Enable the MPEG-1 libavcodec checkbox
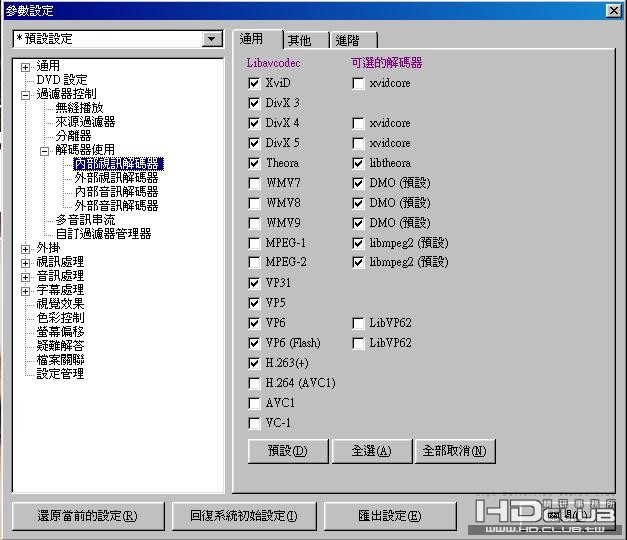The width and height of the screenshot is (627, 540). click(x=254, y=243)
